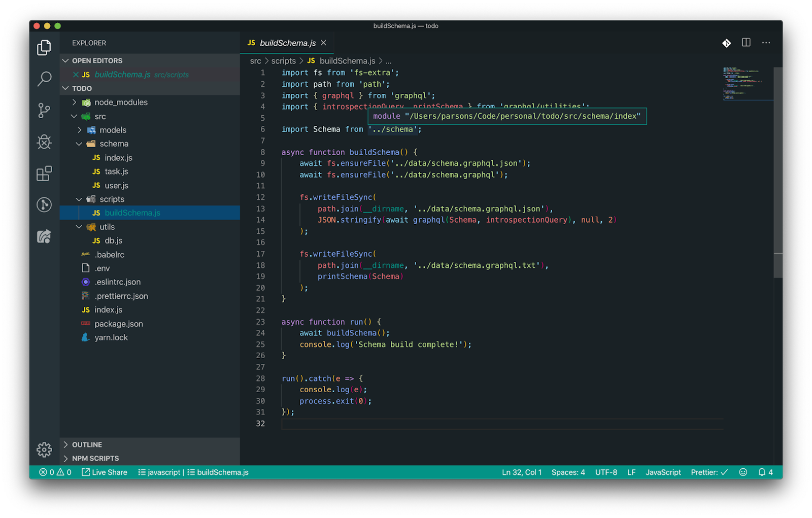Select the Source Control icon in activity bar
Image resolution: width=812 pixels, height=518 pixels.
pyautogui.click(x=44, y=111)
